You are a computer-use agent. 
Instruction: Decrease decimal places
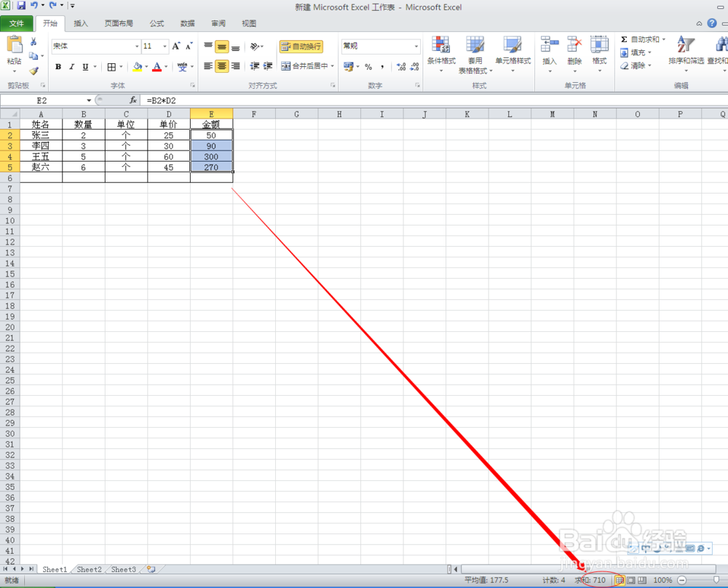tap(415, 67)
